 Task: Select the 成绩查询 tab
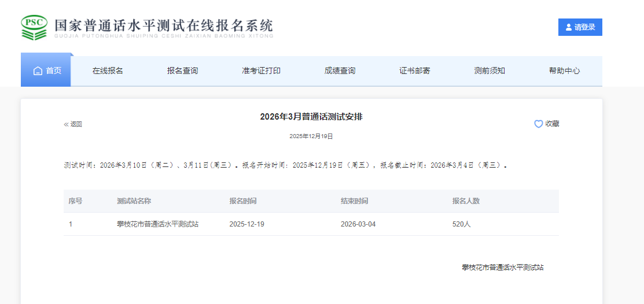[x=340, y=71]
